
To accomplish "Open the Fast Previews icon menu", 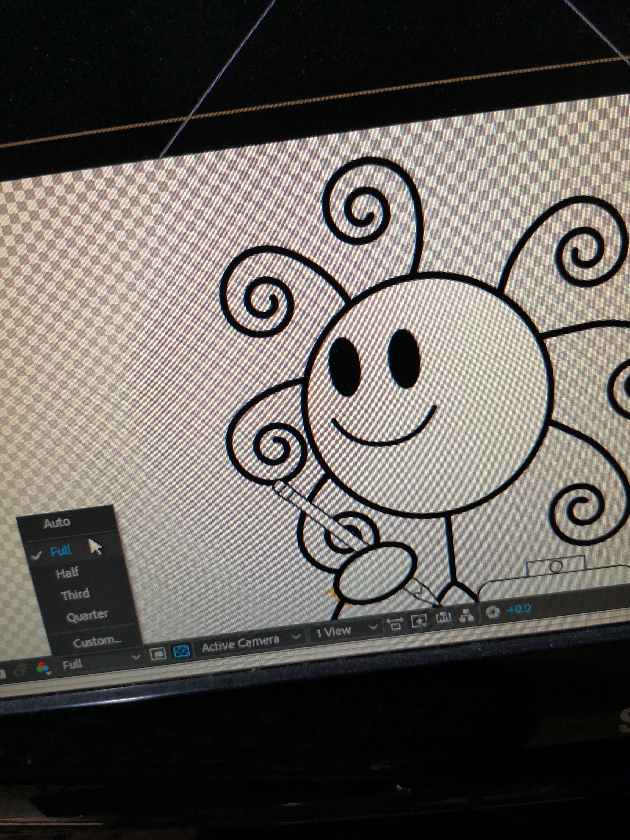I will 419,620.
